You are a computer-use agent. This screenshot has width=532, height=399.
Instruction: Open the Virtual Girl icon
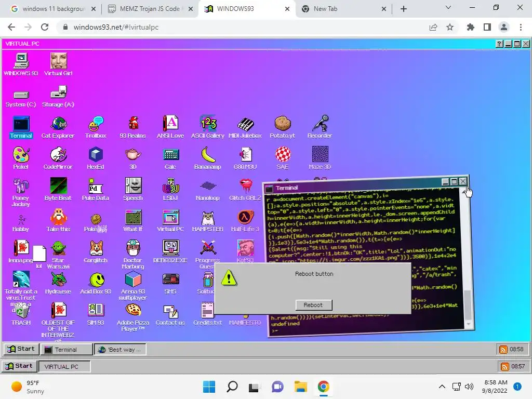(58, 65)
